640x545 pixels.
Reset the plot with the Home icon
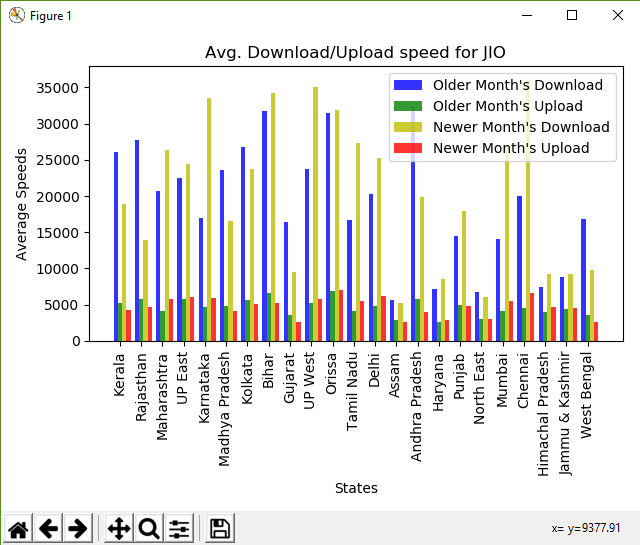click(x=18, y=529)
